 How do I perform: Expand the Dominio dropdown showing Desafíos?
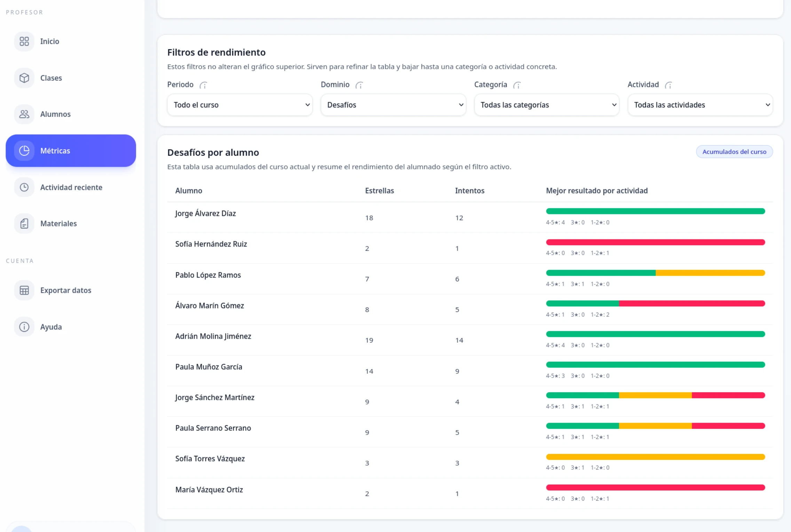[393, 105]
